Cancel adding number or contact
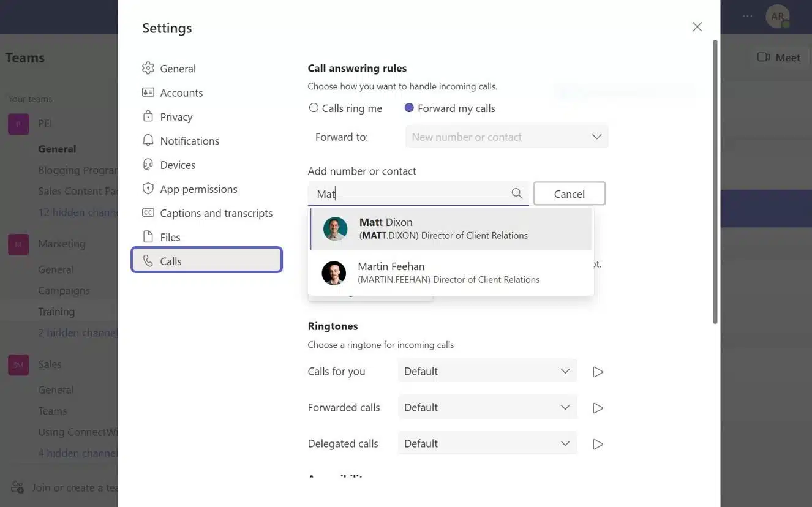The height and width of the screenshot is (507, 812). pyautogui.click(x=570, y=193)
